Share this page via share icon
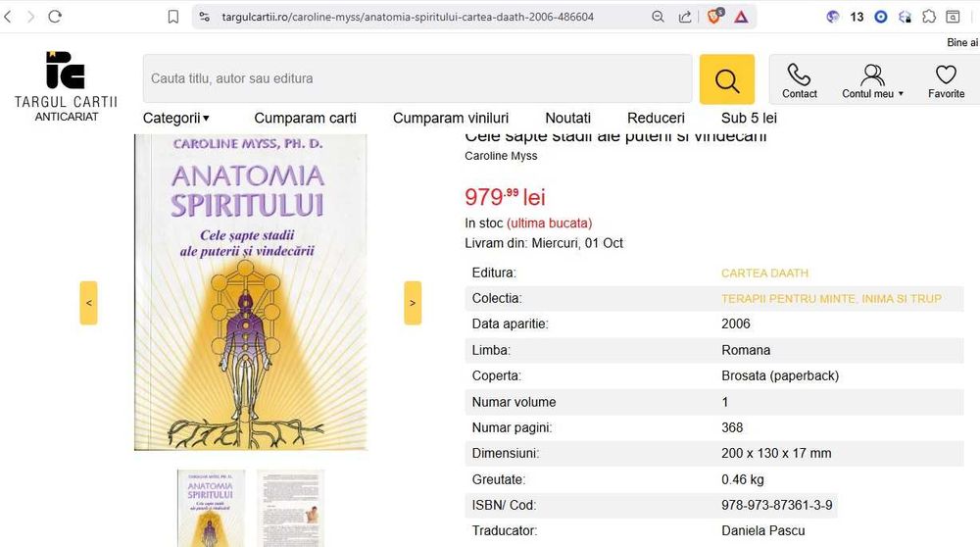The width and height of the screenshot is (980, 547). pos(685,17)
